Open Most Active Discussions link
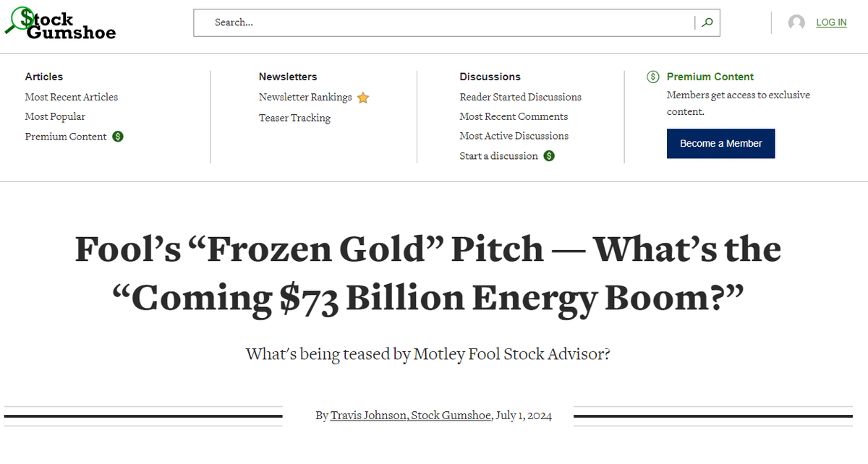The width and height of the screenshot is (868, 464). 514,136
